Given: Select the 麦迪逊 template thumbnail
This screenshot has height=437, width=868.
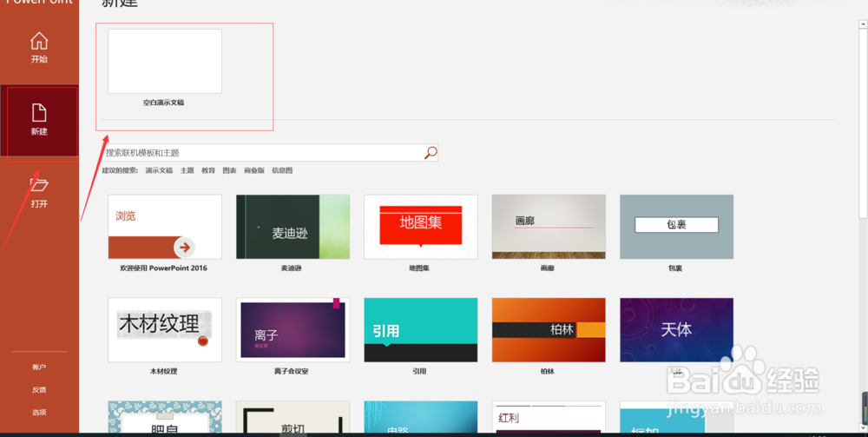Looking at the screenshot, I should pos(293,227).
